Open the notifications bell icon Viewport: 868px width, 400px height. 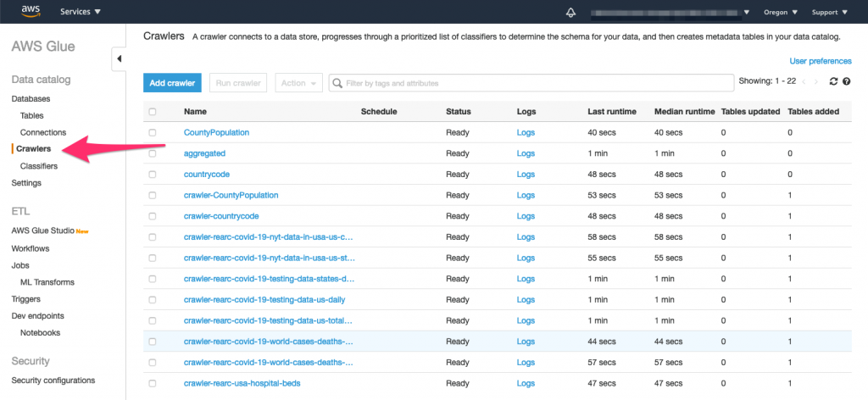570,12
